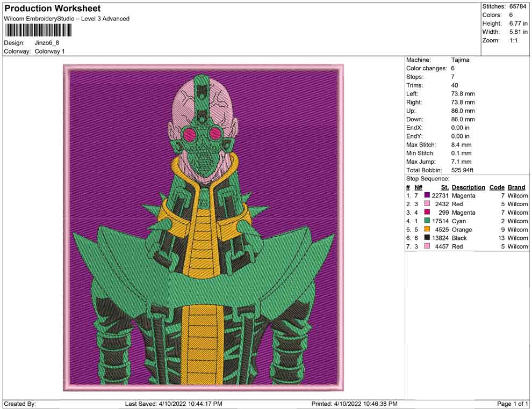Click the Jinzo embroidery design preview
Image resolution: width=532 pixels, height=409 pixels.
click(203, 228)
